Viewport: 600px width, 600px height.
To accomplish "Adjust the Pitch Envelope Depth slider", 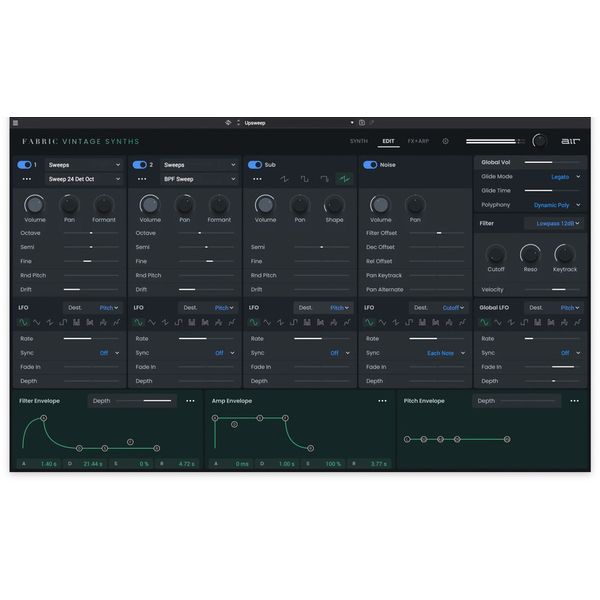I will point(528,401).
